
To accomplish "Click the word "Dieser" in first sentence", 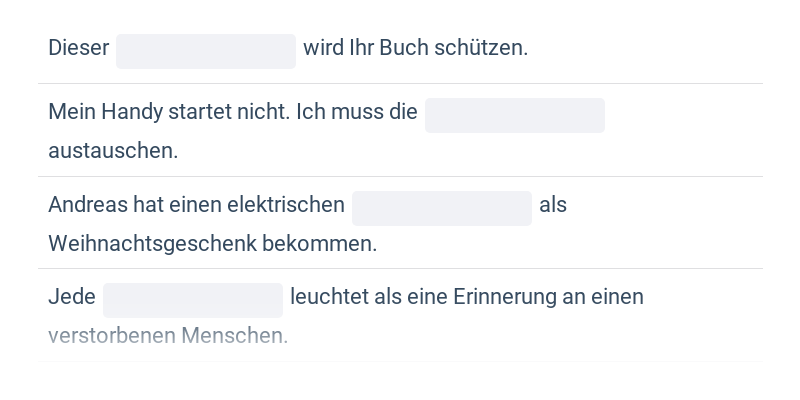I will [78, 48].
